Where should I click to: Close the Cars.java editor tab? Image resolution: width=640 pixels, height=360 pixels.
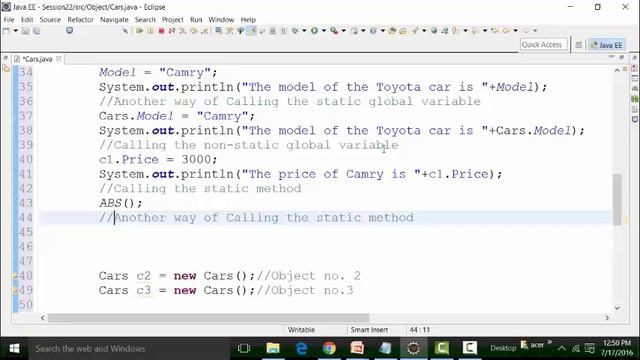pos(58,59)
